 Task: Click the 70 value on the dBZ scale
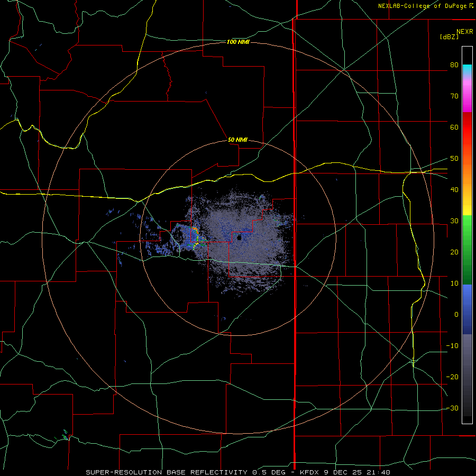point(454,96)
